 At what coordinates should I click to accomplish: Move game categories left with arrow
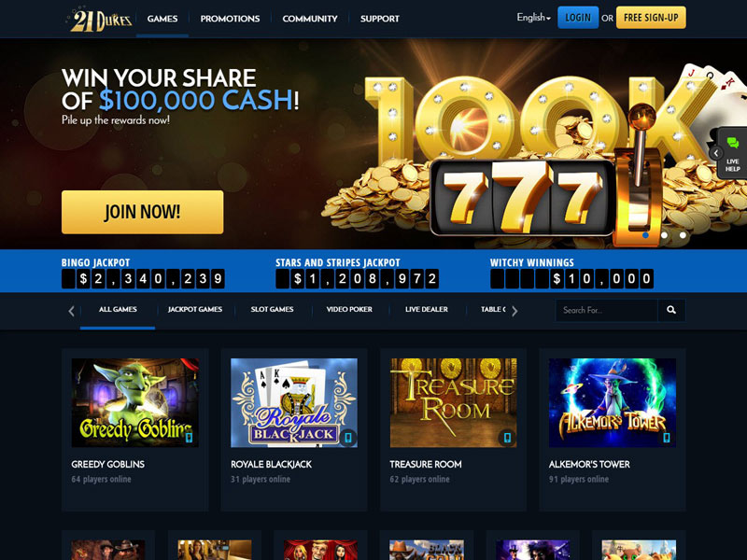[72, 312]
